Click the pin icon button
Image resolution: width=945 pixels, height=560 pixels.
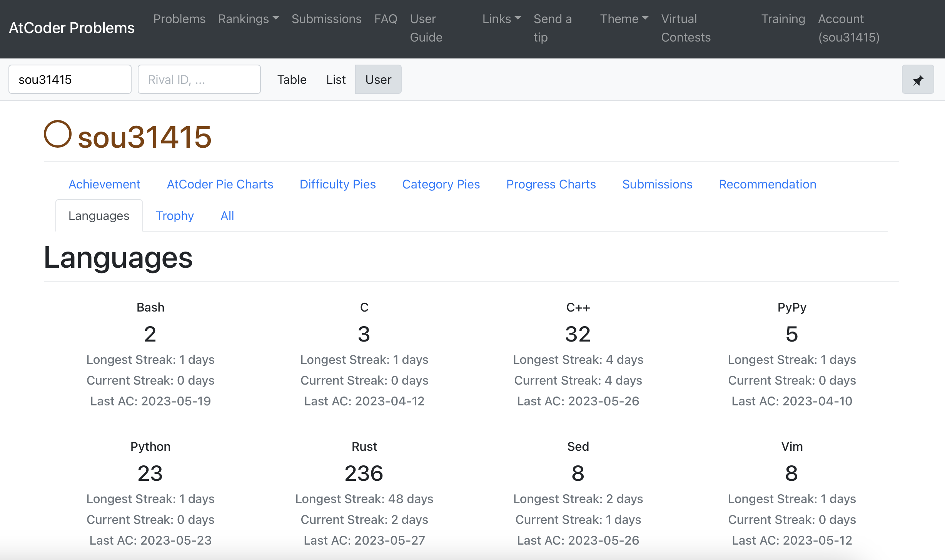pos(918,80)
